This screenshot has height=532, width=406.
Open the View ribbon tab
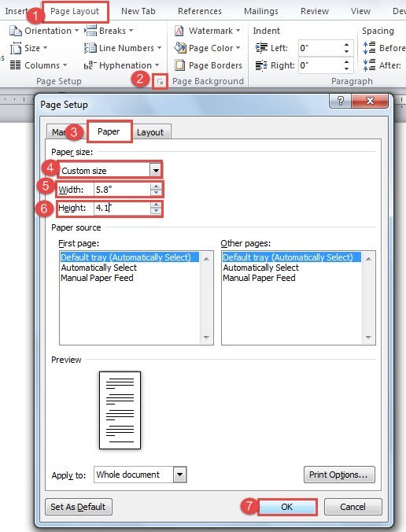tap(360, 11)
